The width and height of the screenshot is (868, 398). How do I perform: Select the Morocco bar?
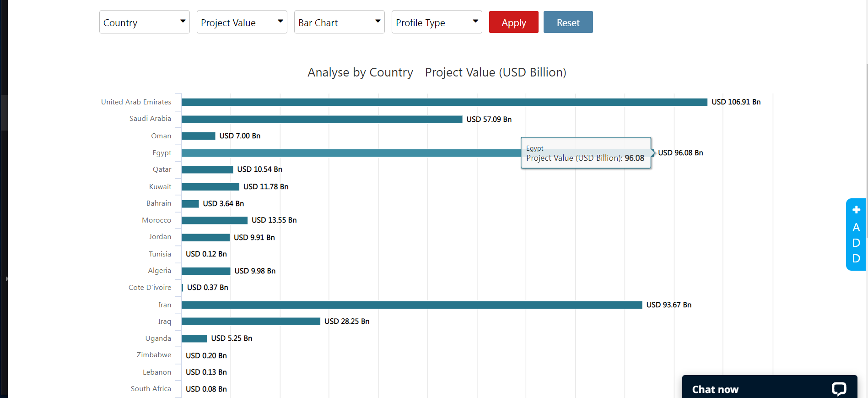pos(214,220)
